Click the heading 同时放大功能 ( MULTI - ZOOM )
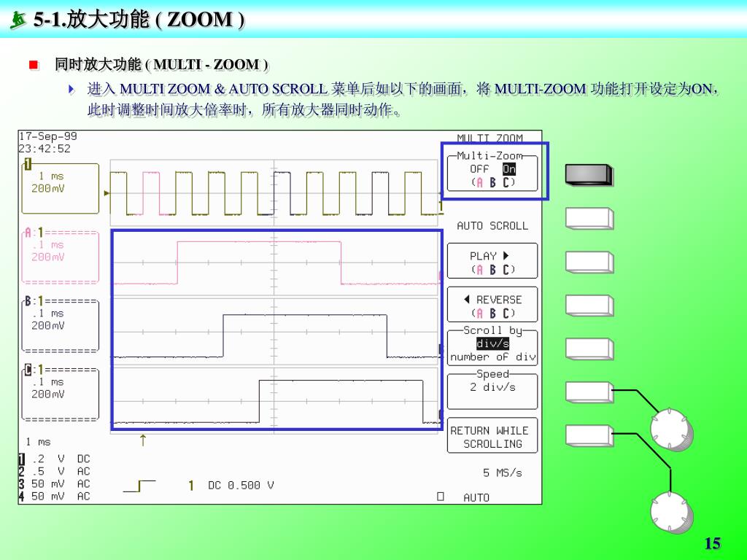The image size is (747, 560). point(161,64)
